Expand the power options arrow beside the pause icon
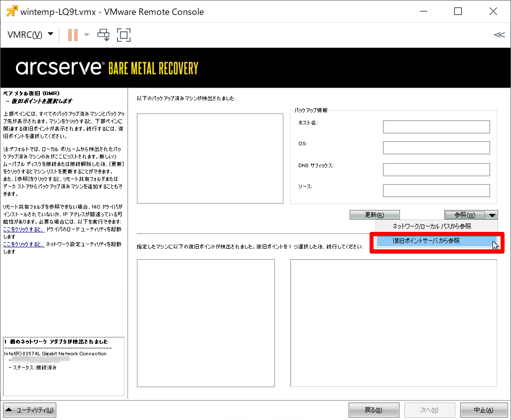511x420 pixels. (x=86, y=35)
